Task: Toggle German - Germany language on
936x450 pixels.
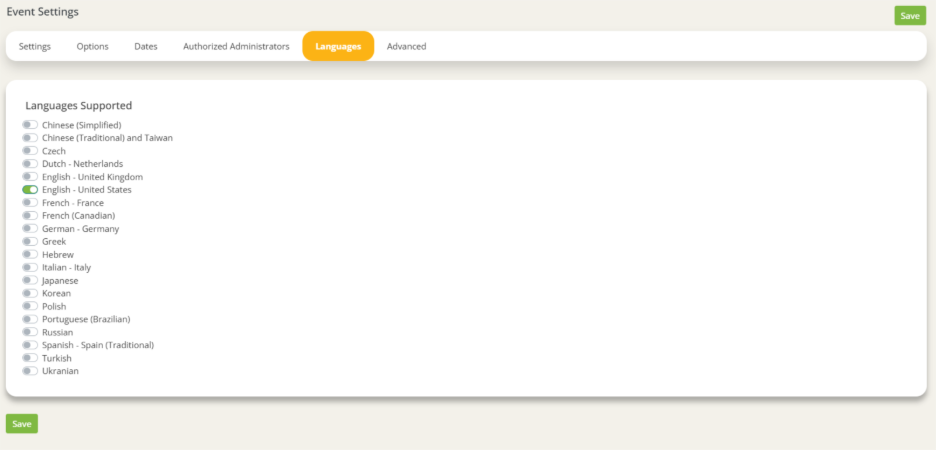Action: click(x=30, y=229)
